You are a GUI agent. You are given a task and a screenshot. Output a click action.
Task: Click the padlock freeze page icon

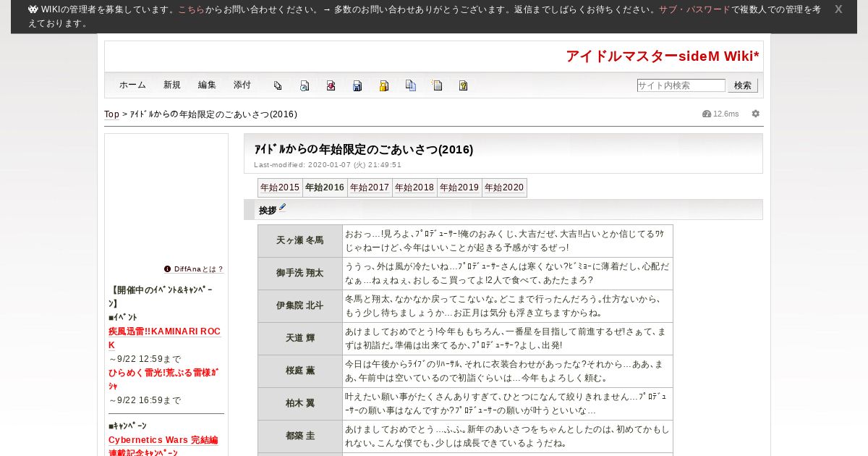tap(384, 85)
